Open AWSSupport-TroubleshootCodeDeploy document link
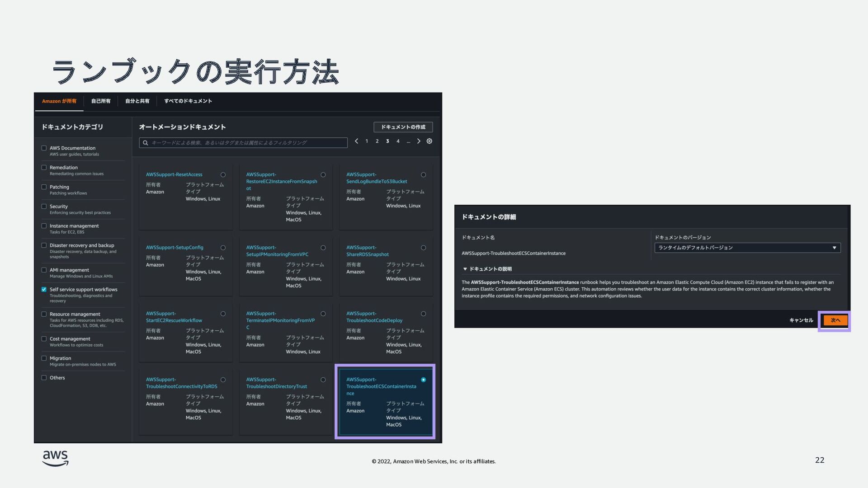This screenshot has height=488, width=868. tap(374, 317)
